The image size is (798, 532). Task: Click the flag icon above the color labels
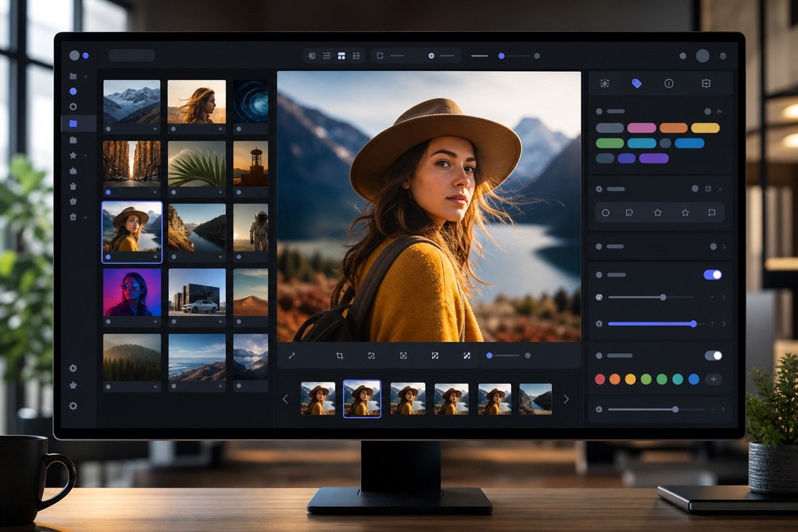720,112
